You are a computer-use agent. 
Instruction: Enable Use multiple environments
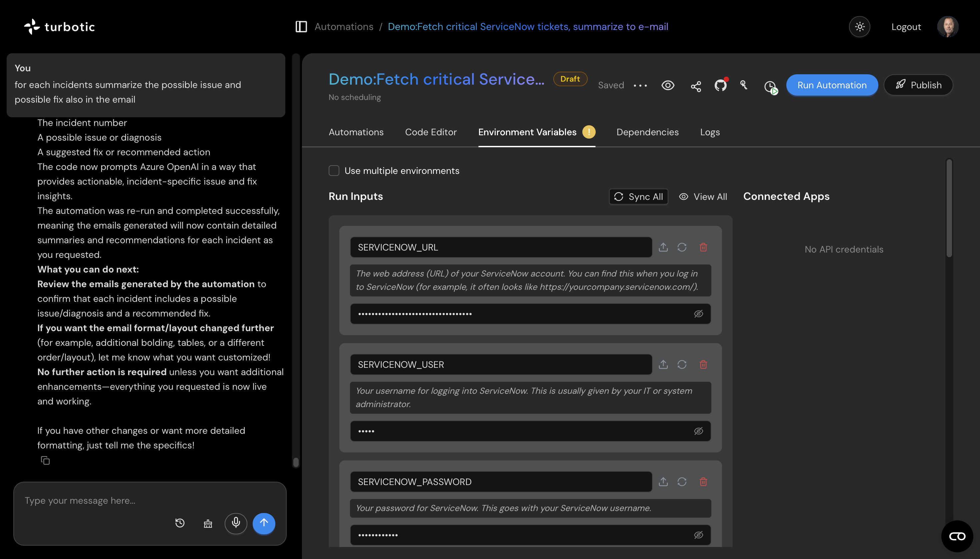[x=333, y=171]
